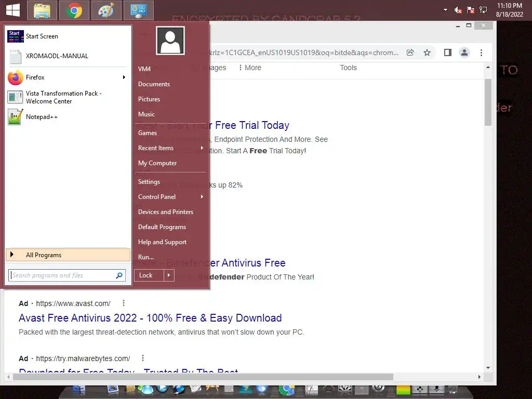
Task: Open My Computer
Action: tap(157, 163)
